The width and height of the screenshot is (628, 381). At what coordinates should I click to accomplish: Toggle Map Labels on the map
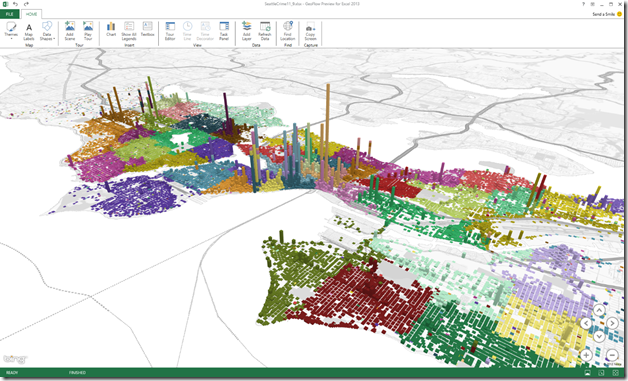tap(29, 31)
